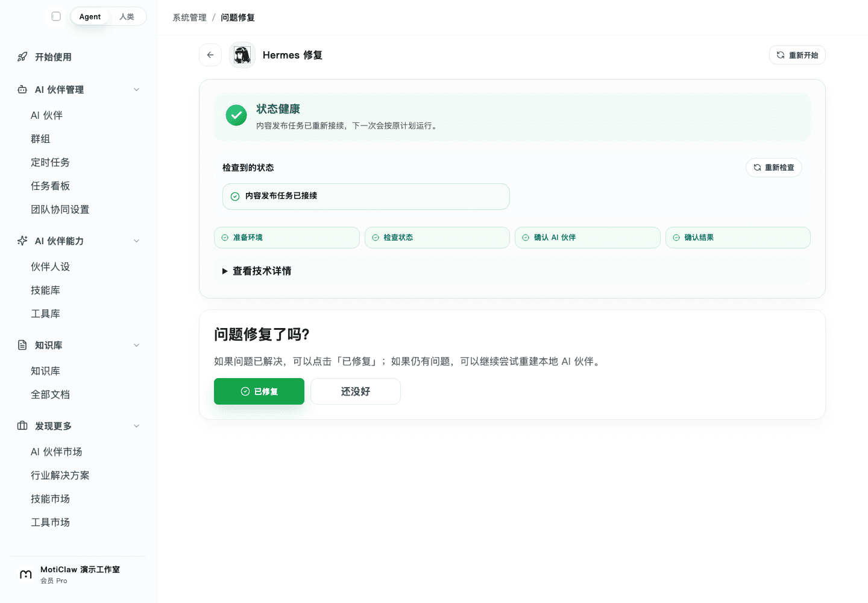Click the check icon in 确认 AI 伙伴 step
868x603 pixels.
pyautogui.click(x=526, y=238)
